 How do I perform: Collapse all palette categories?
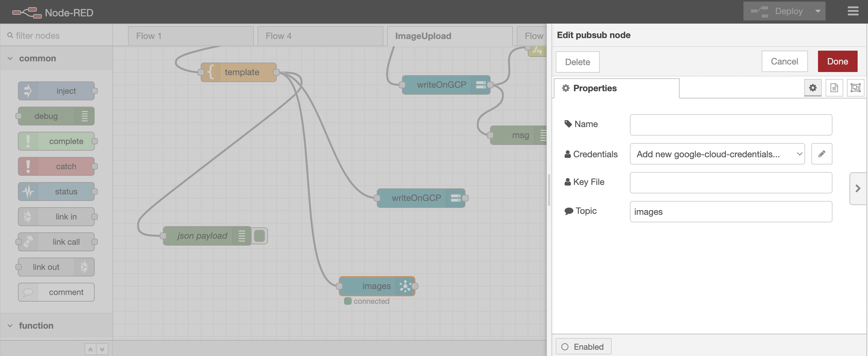[x=91, y=349]
